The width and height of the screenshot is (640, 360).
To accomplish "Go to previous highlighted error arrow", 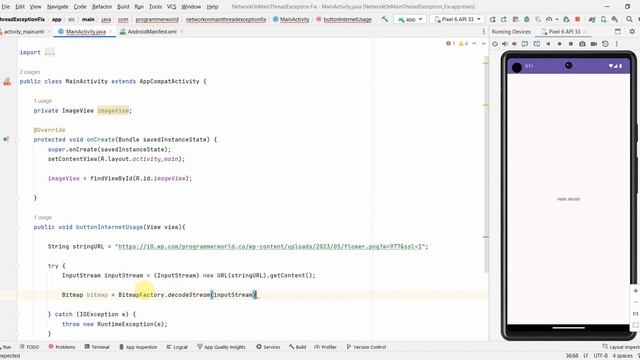I will coord(474,44).
